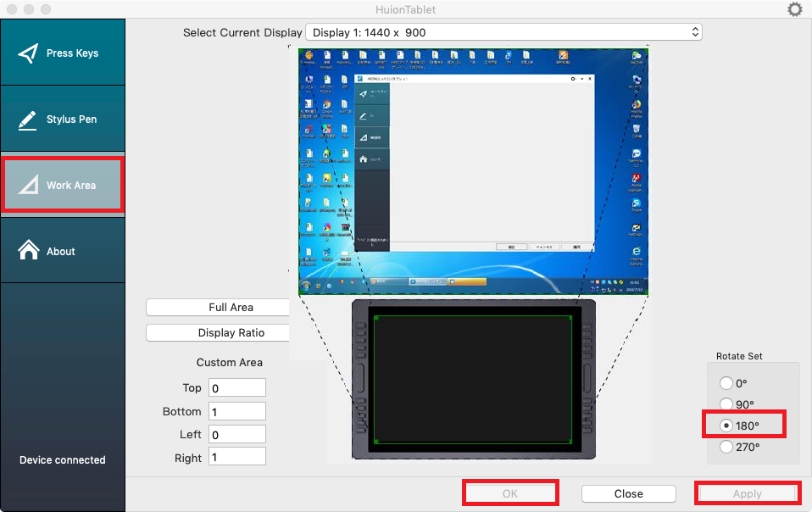Screen dimensions: 812x512
Task: Click the About house icon
Action: click(x=29, y=249)
